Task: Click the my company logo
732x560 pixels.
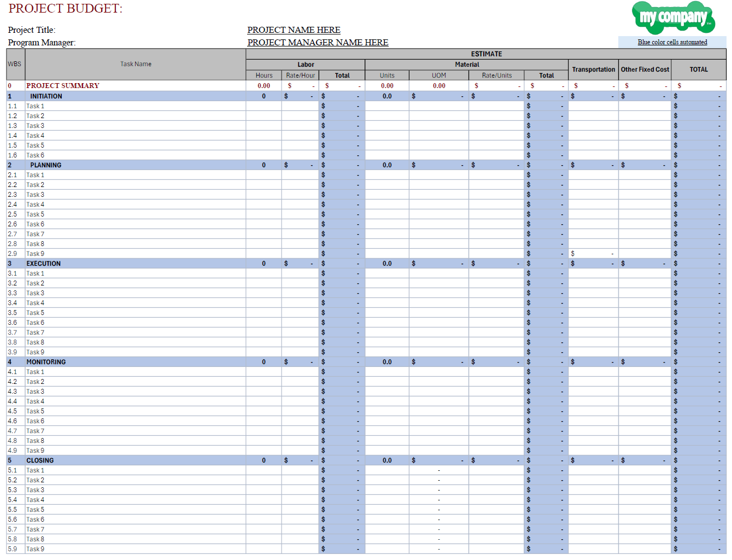Action: click(674, 17)
